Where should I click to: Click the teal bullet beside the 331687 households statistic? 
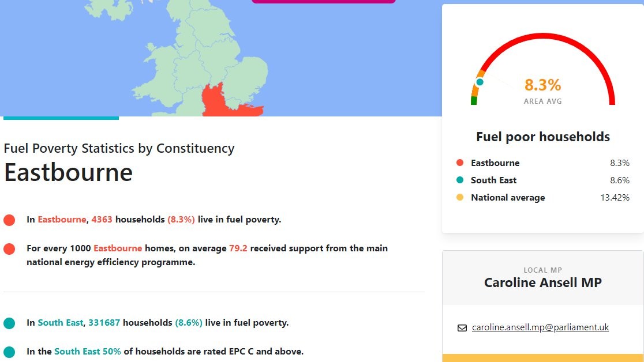click(x=9, y=323)
